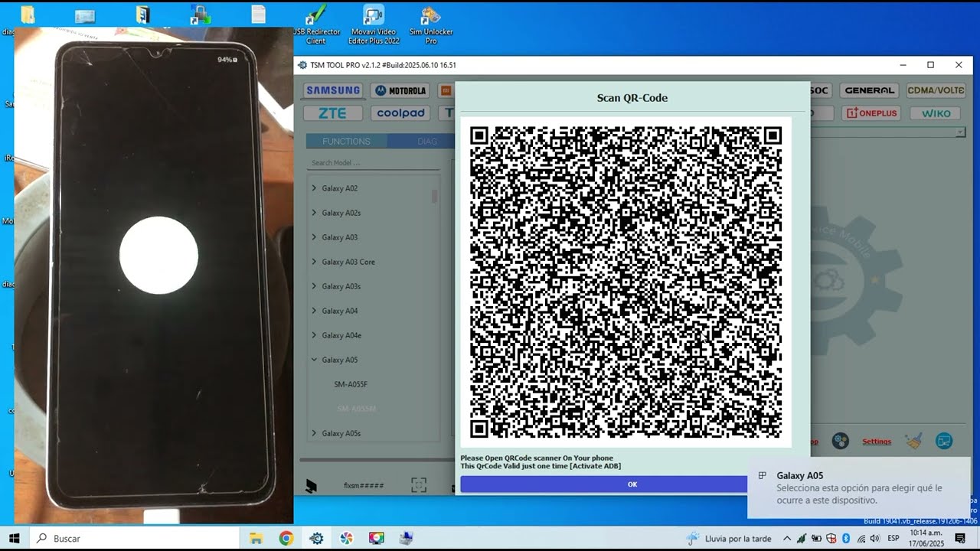
Task: Open Google Chrome from the taskbar
Action: pos(286,538)
